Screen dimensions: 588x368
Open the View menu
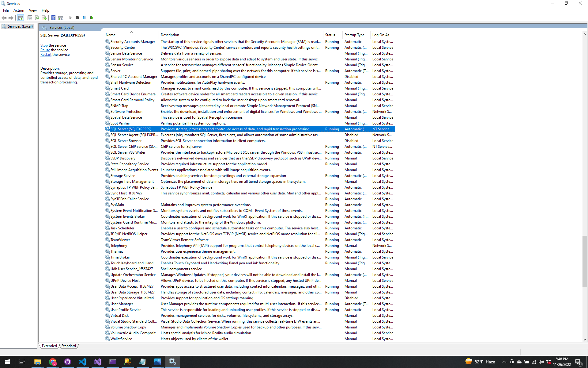click(33, 10)
